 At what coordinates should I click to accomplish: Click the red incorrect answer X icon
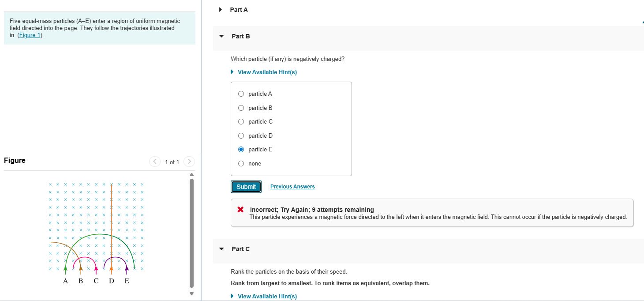240,209
